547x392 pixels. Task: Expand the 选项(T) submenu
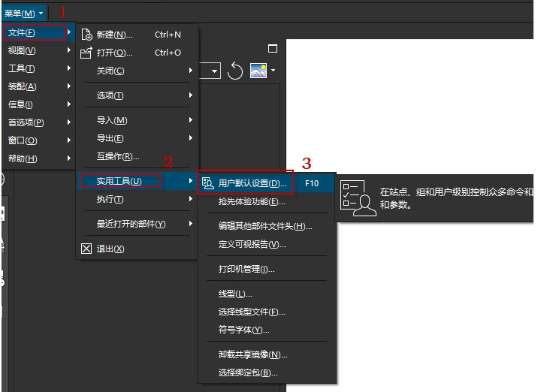[x=137, y=95]
